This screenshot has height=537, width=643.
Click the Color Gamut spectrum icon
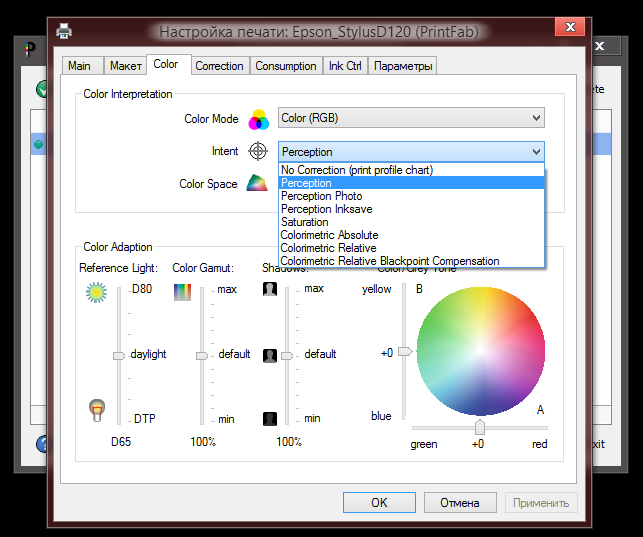[182, 292]
